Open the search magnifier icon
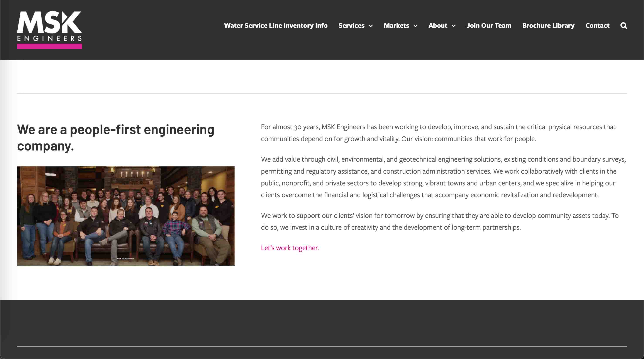 [x=624, y=26]
